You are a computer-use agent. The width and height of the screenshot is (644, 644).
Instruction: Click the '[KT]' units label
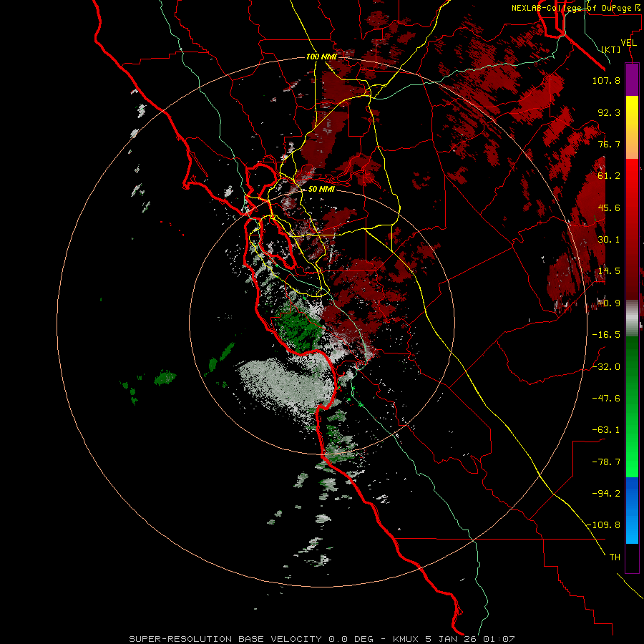point(611,49)
